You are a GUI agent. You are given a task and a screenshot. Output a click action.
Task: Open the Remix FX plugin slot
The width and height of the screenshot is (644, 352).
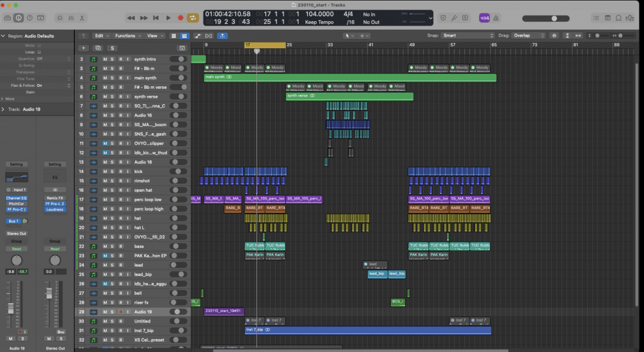[55, 198]
